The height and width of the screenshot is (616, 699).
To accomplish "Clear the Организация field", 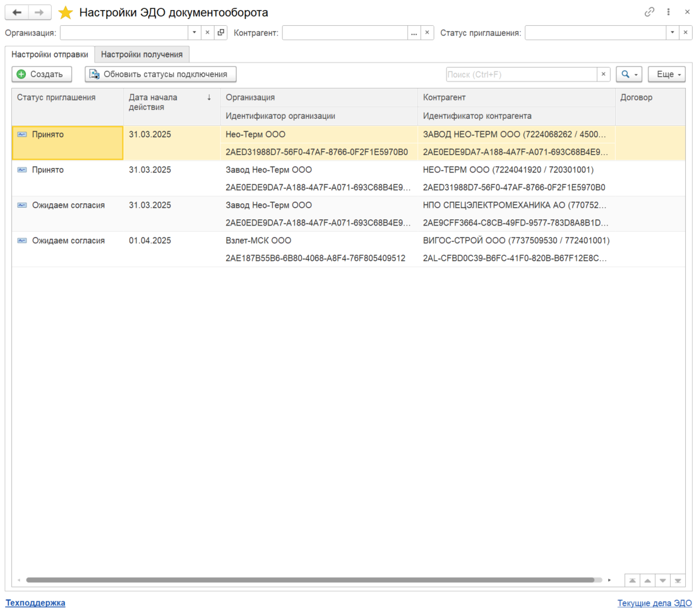I will tap(207, 33).
